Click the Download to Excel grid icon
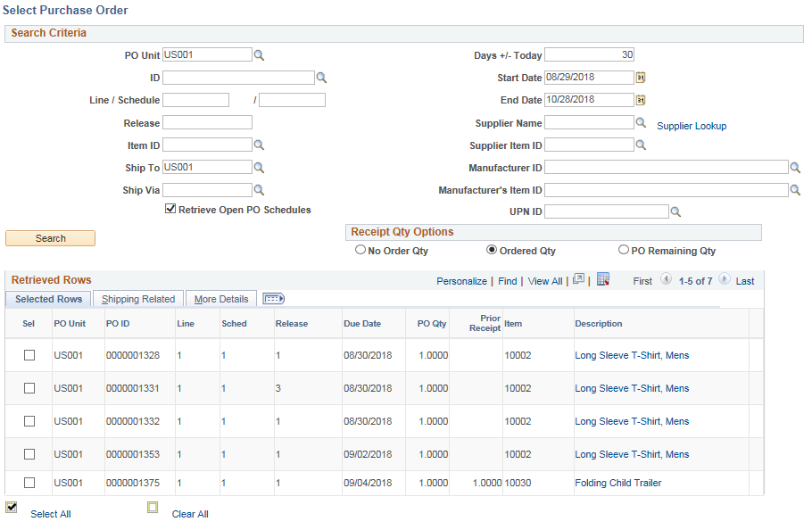 (x=602, y=280)
